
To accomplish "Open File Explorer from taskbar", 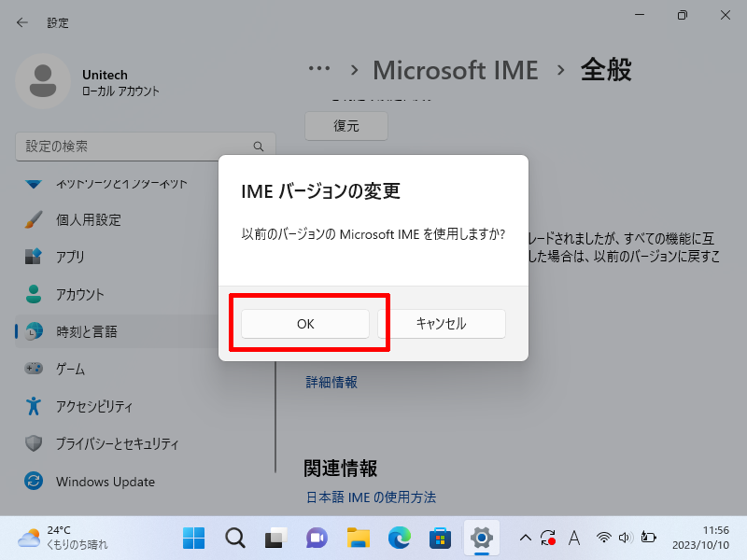I will click(359, 539).
